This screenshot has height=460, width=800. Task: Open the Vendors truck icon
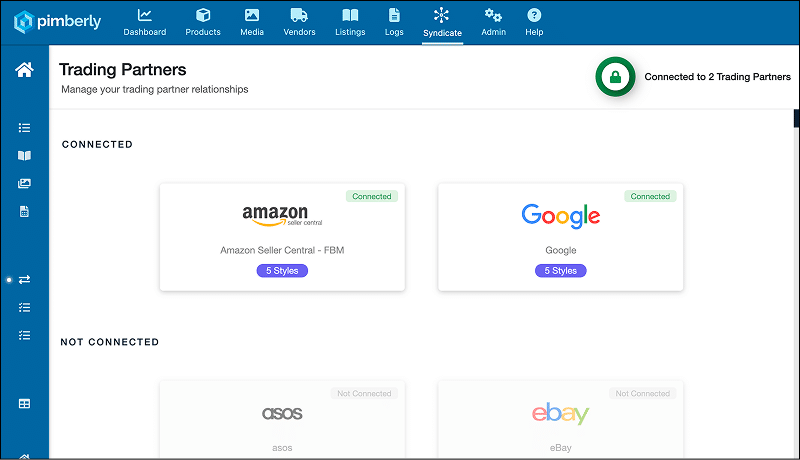click(x=299, y=15)
